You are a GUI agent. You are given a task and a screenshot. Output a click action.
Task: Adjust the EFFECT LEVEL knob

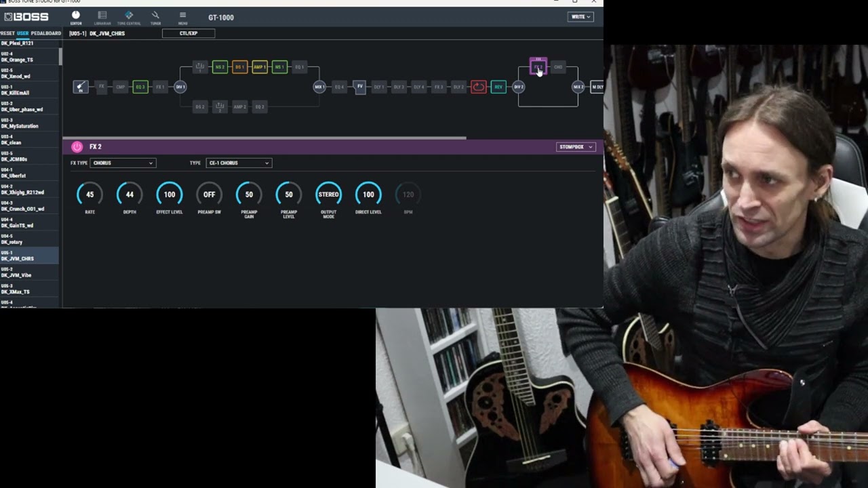(170, 195)
